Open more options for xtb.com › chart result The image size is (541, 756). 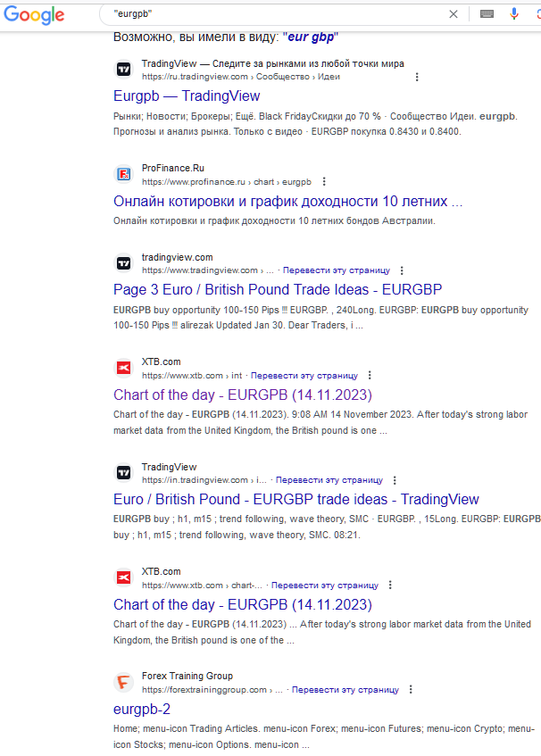[x=390, y=585]
